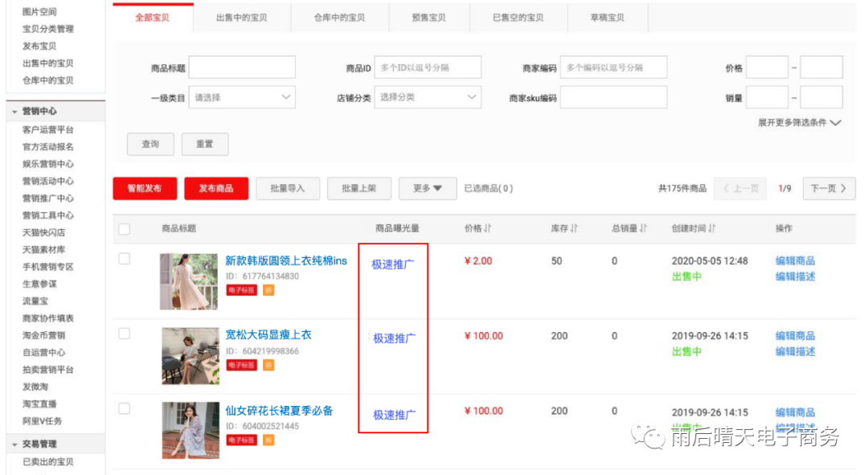Switch to 已售空的宝贝 tab

(x=518, y=18)
